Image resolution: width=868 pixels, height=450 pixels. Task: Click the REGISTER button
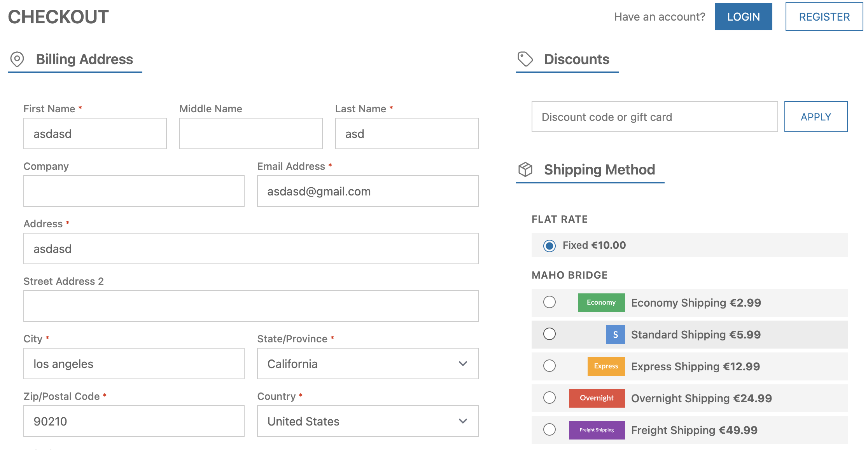pyautogui.click(x=824, y=17)
